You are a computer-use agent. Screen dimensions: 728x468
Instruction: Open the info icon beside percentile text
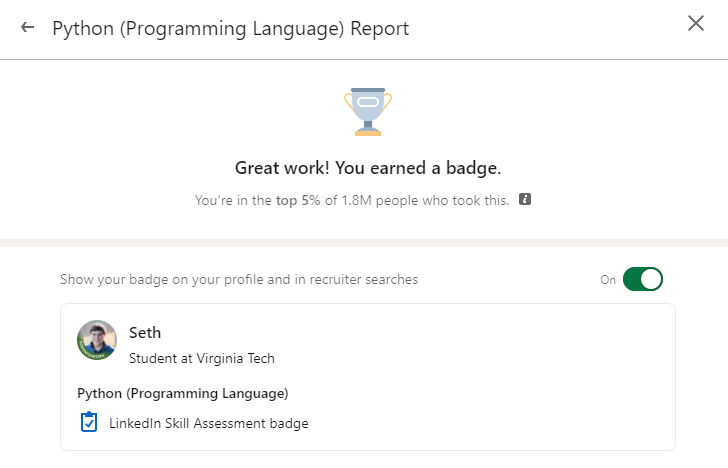coord(525,199)
